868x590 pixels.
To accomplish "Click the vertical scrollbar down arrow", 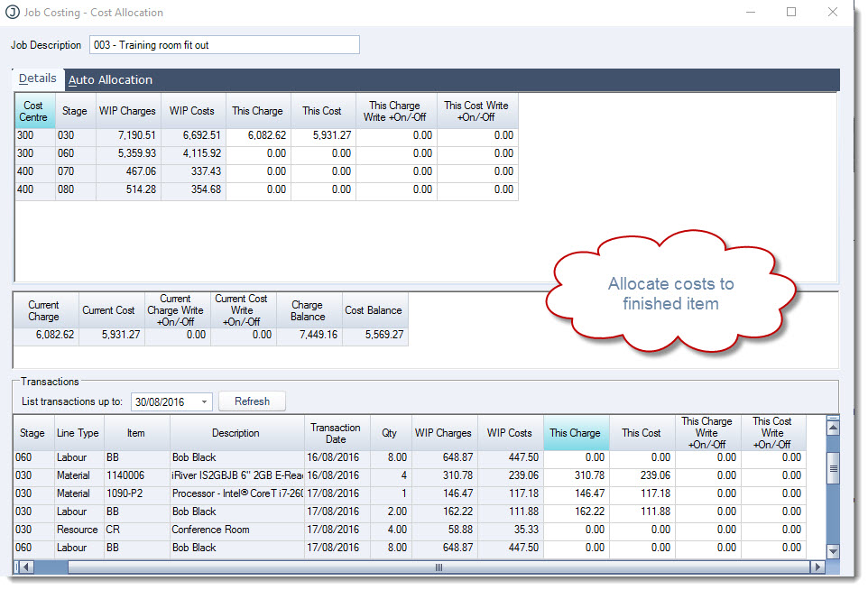I will coord(833,551).
